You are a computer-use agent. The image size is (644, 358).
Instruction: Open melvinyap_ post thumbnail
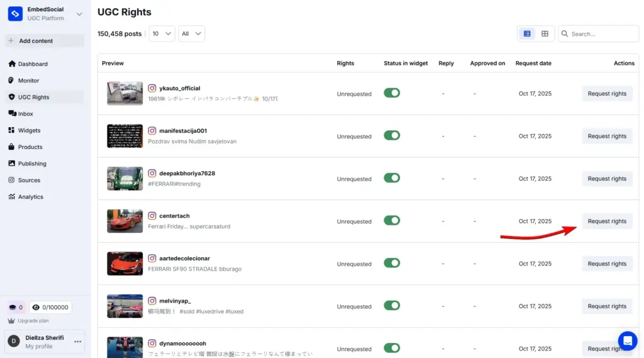[x=125, y=306]
